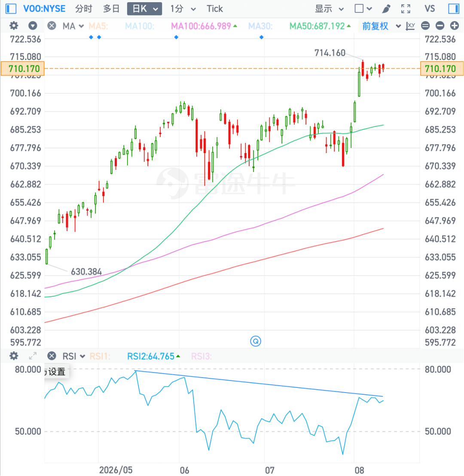Open the VS comparison button
Viewport: 464px width, 476px height.
(x=430, y=9)
